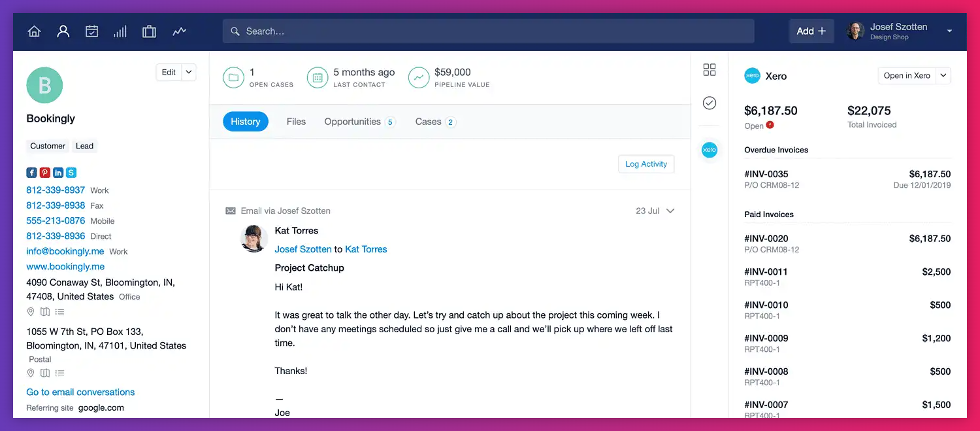This screenshot has width=980, height=431.
Task: Select the Lead tag
Action: (x=85, y=146)
